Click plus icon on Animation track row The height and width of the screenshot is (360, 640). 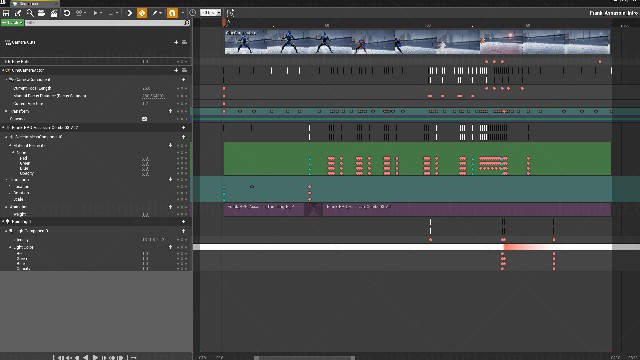click(x=170, y=207)
